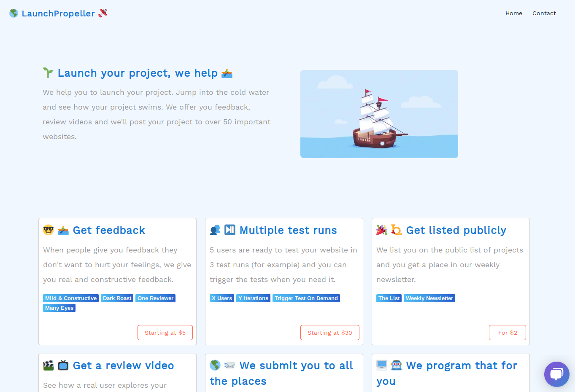The width and height of the screenshot is (575, 392).
Task: Click the sunglasses emoji on Get feedback card
Action: [48, 230]
